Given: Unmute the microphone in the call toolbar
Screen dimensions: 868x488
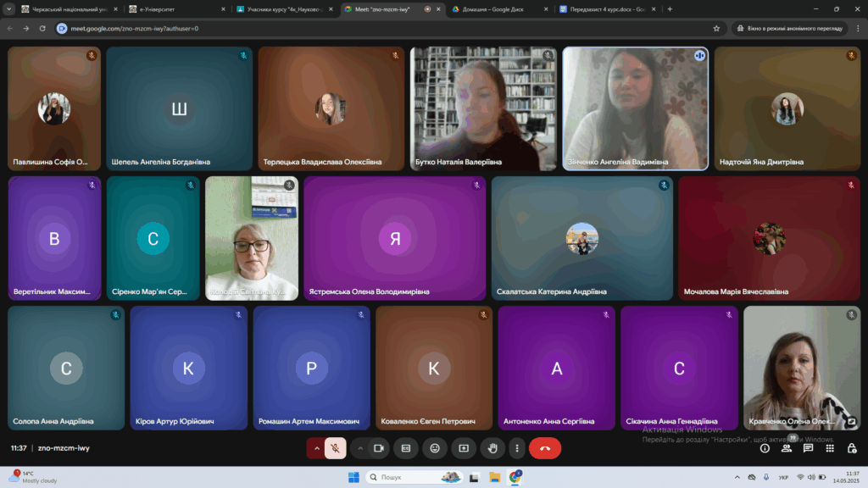Looking at the screenshot, I should [x=336, y=448].
